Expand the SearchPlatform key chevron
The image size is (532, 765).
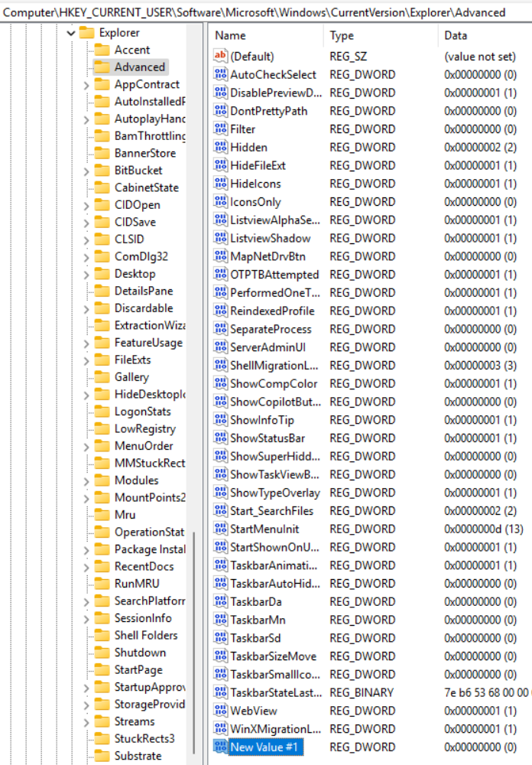(86, 601)
